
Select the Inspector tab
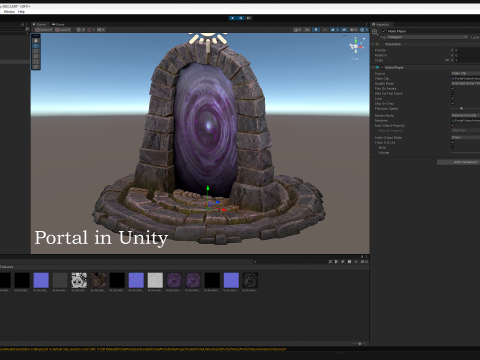[382, 24]
